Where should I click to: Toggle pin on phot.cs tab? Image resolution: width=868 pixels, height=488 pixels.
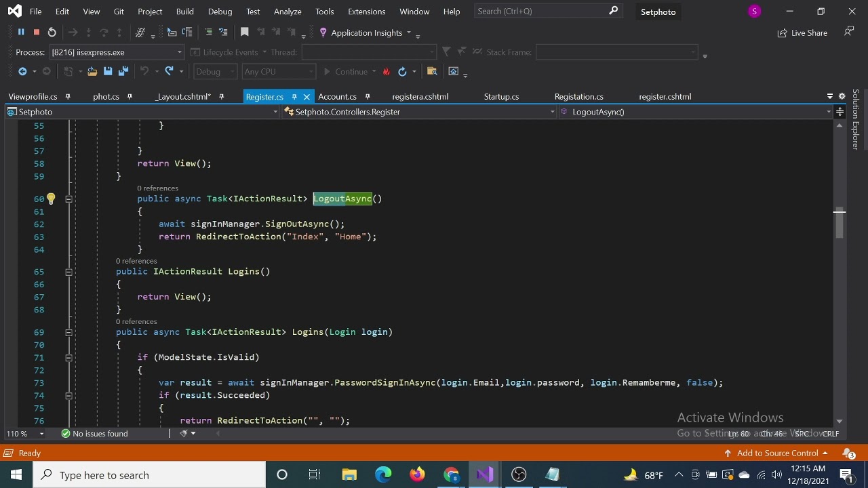[130, 97]
